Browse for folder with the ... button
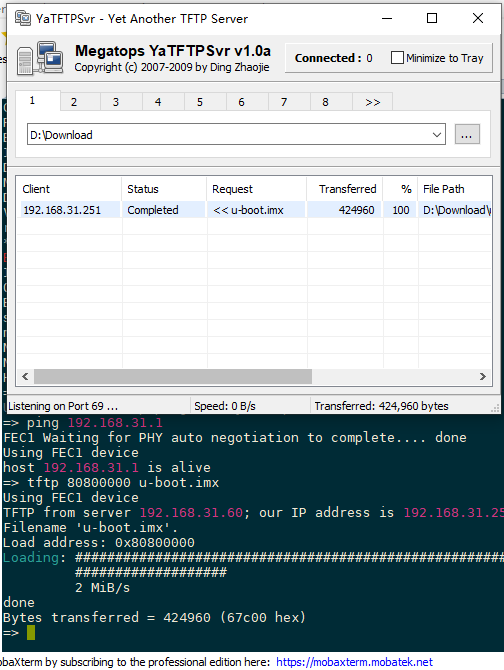The image size is (504, 670). 467,135
